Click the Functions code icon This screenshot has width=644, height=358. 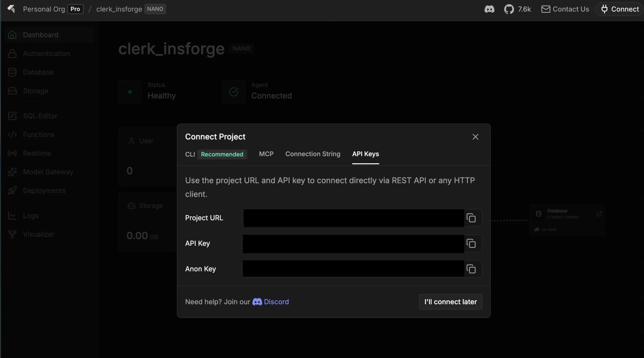point(12,135)
